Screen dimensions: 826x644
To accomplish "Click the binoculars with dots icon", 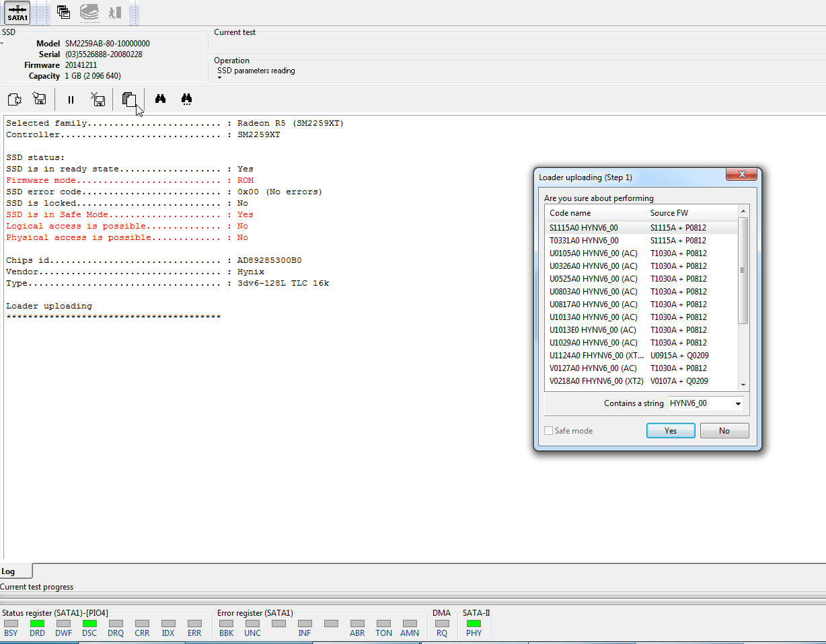I will pyautogui.click(x=186, y=99).
